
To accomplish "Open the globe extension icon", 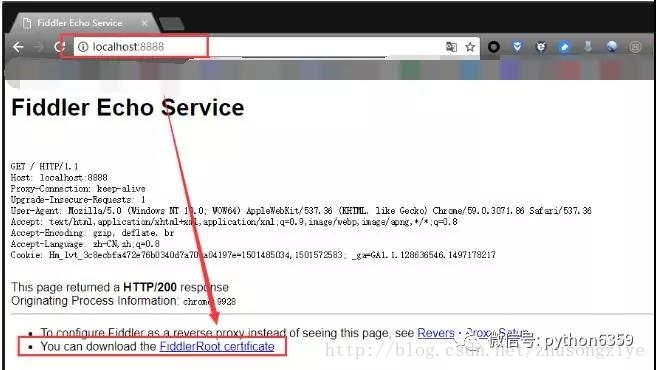I will pyautogui.click(x=612, y=46).
